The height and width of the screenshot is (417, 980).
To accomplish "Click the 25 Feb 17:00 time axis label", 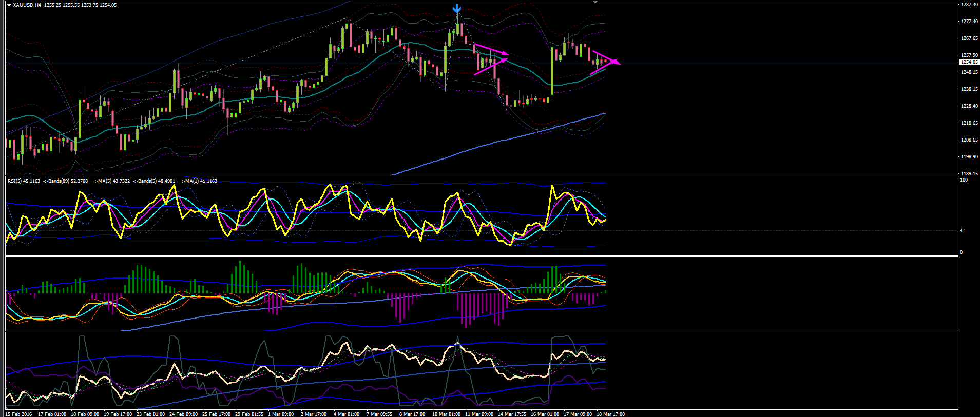I will (216, 414).
